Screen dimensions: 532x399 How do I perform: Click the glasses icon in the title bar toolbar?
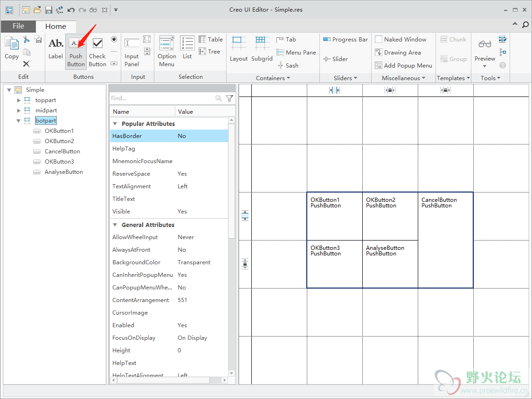(x=93, y=10)
